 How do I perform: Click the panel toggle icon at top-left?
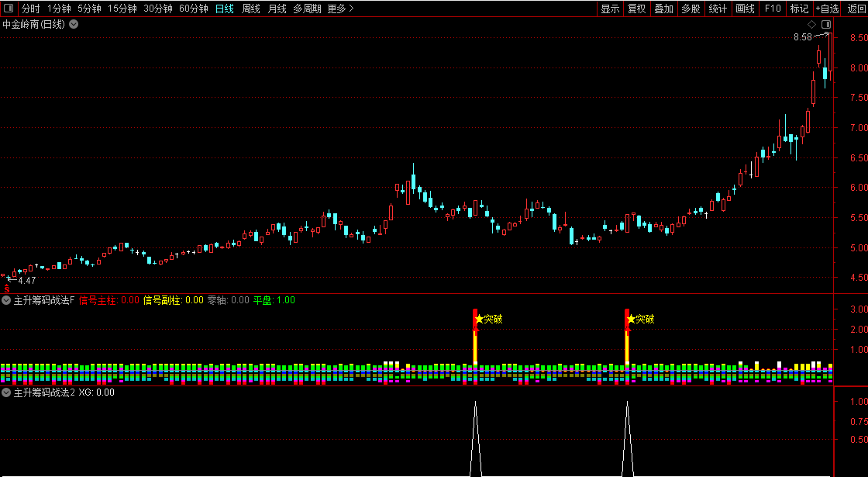coord(9,9)
